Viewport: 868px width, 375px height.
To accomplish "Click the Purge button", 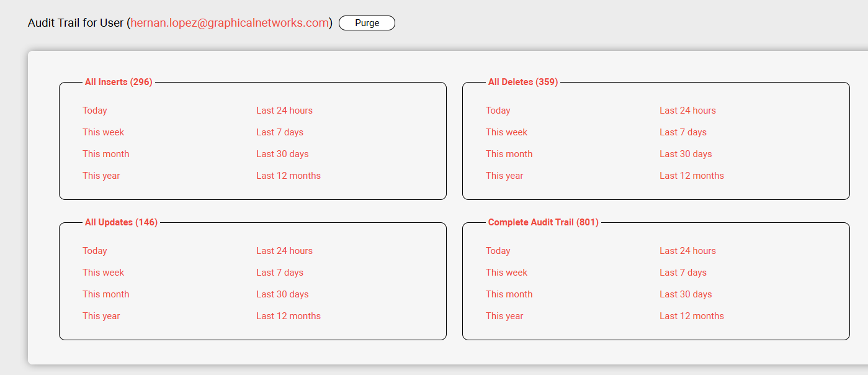I will point(367,23).
